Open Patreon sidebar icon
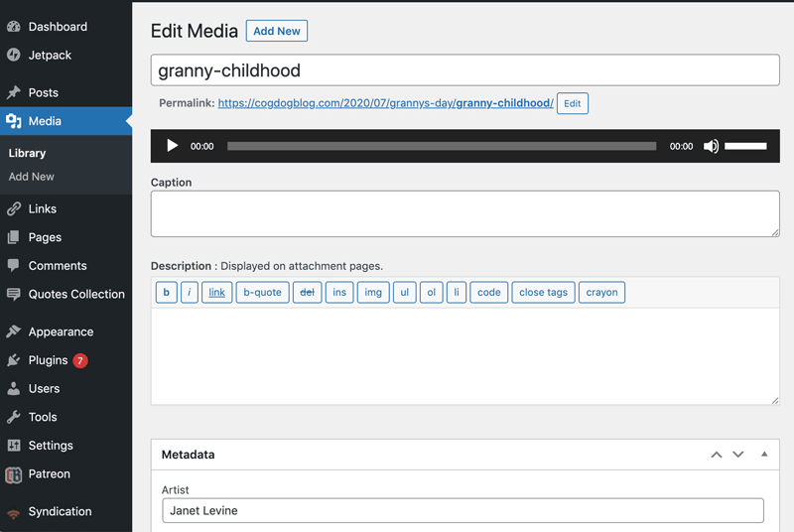The image size is (794, 532). (x=14, y=474)
